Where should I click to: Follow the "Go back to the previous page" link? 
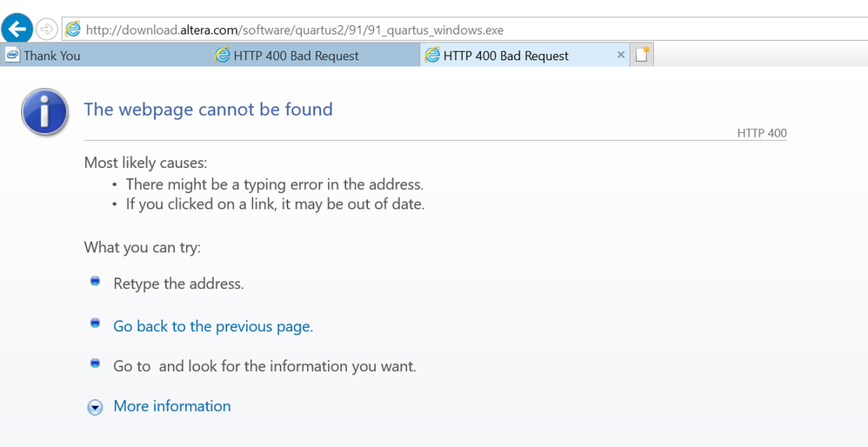213,326
